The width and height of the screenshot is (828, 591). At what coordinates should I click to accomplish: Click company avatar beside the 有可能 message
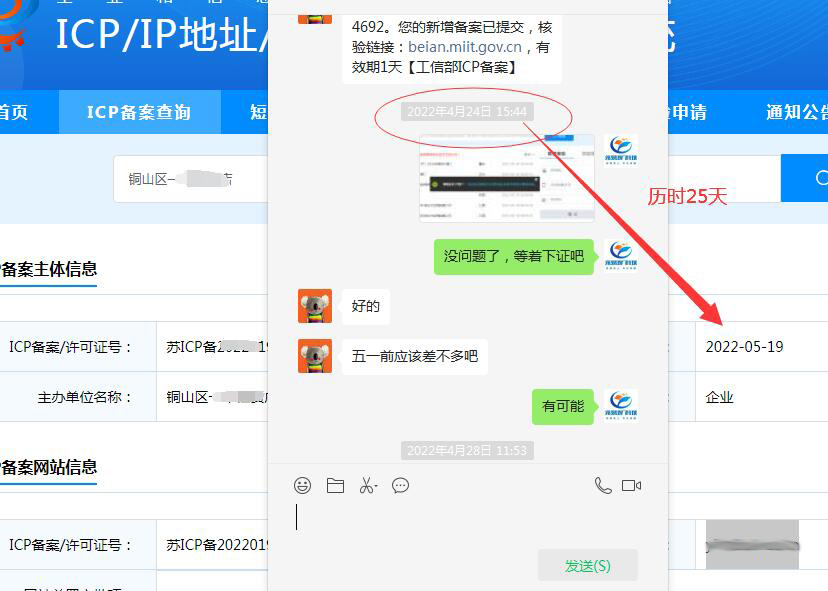(620, 406)
